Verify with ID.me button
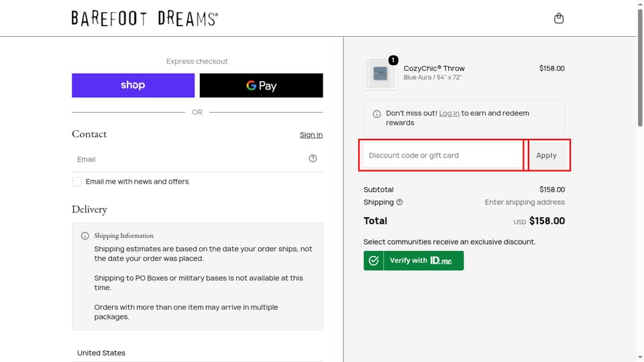Image resolution: width=644 pixels, height=362 pixels. [414, 261]
